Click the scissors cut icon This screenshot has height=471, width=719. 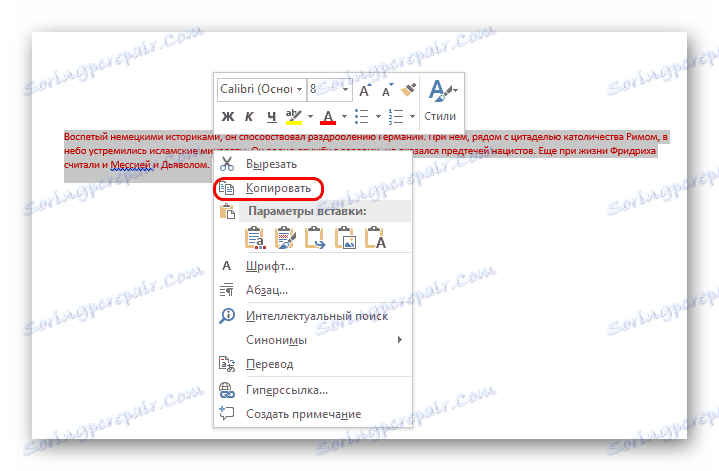(x=227, y=164)
